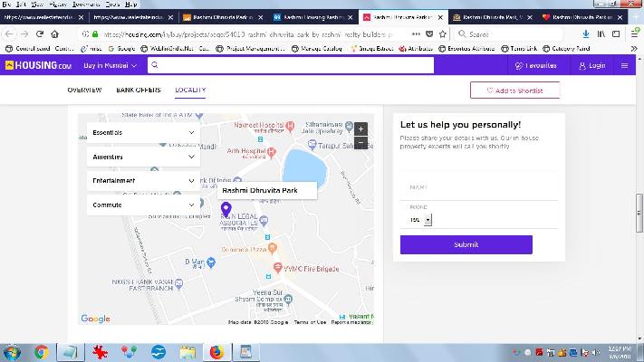The image size is (644, 362).
Task: Click the Google logo on the map
Action: pos(95,319)
